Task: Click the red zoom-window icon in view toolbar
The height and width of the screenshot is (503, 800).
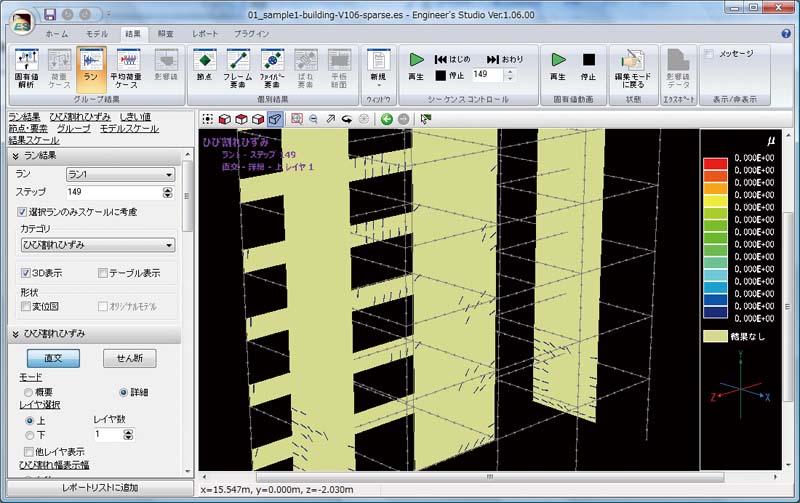Action: [x=296, y=119]
